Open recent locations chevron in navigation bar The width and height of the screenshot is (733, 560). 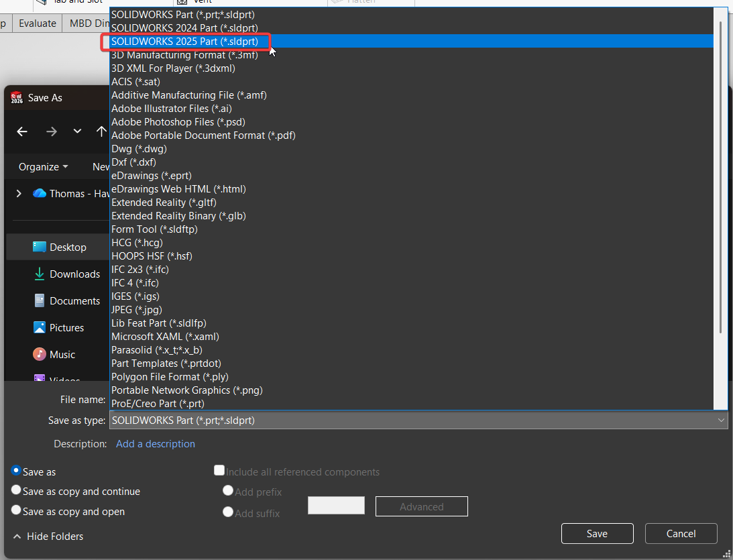pos(77,131)
